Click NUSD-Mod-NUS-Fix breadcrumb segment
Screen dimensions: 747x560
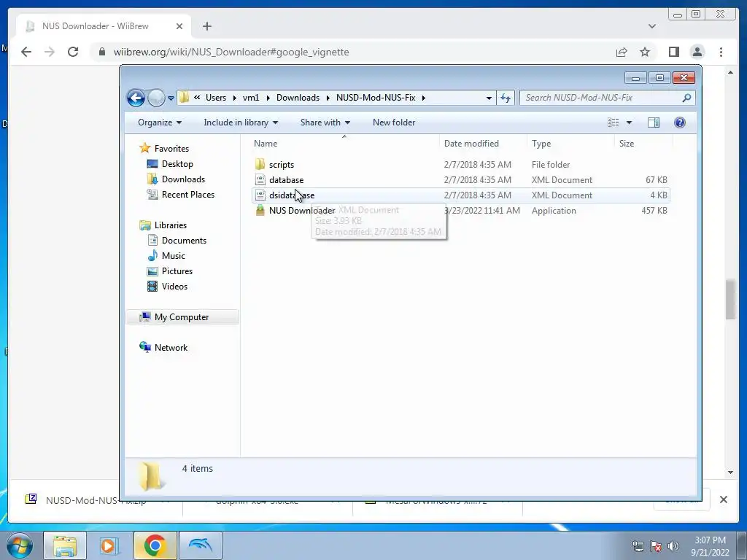tap(376, 98)
